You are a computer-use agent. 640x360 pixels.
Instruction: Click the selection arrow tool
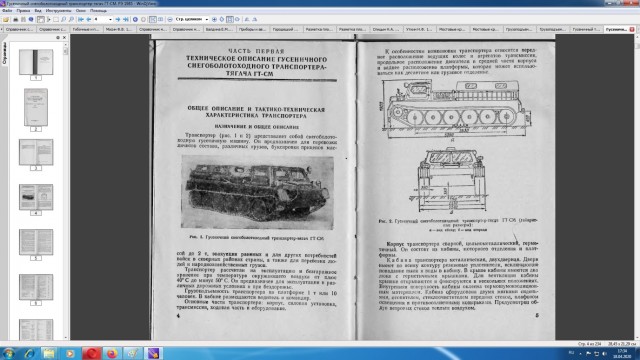click(49, 19)
